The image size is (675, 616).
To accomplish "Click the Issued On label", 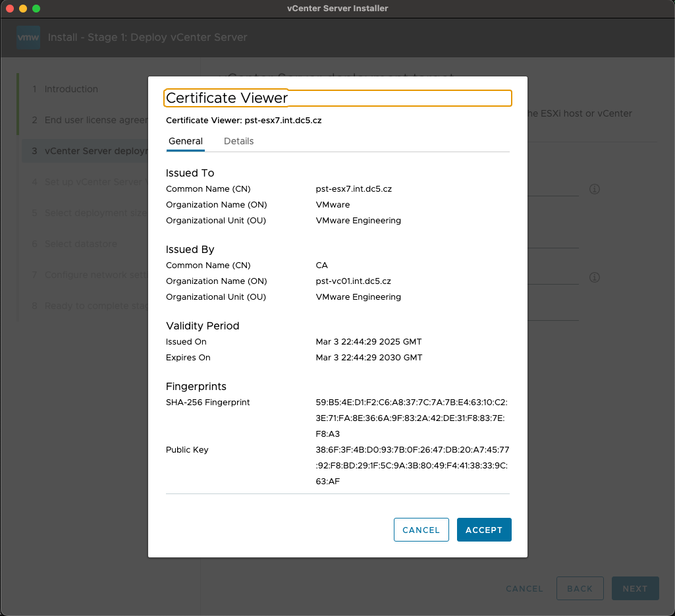I will click(186, 342).
